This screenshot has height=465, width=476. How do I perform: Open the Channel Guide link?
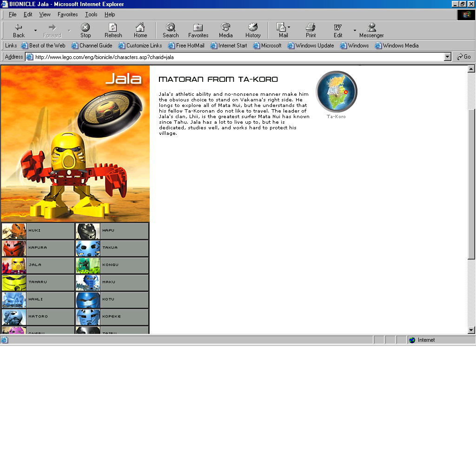tap(92, 46)
